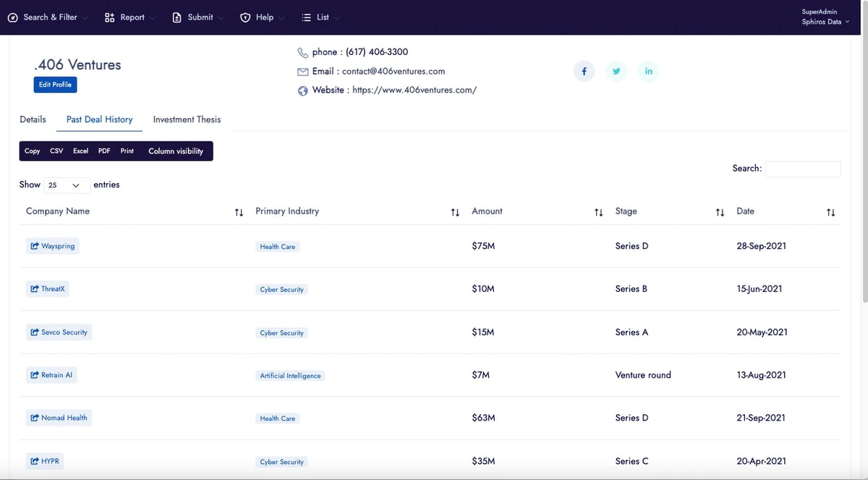Sort by Amount column arrows

(x=598, y=212)
